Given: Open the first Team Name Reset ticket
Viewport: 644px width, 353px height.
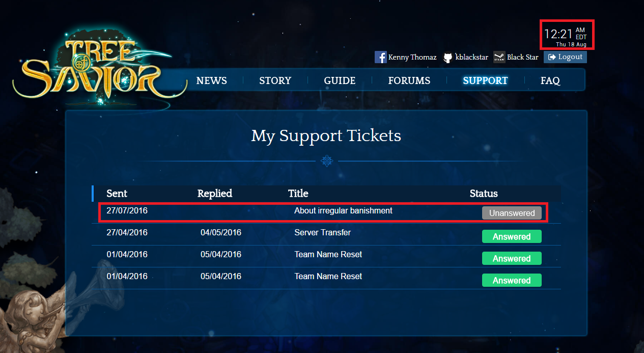Looking at the screenshot, I should (x=328, y=255).
